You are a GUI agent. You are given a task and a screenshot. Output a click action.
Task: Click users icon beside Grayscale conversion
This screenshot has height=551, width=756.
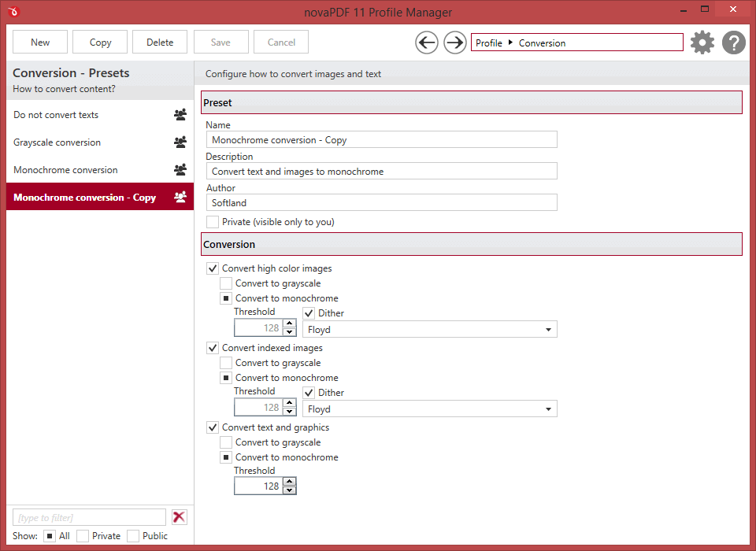point(180,142)
